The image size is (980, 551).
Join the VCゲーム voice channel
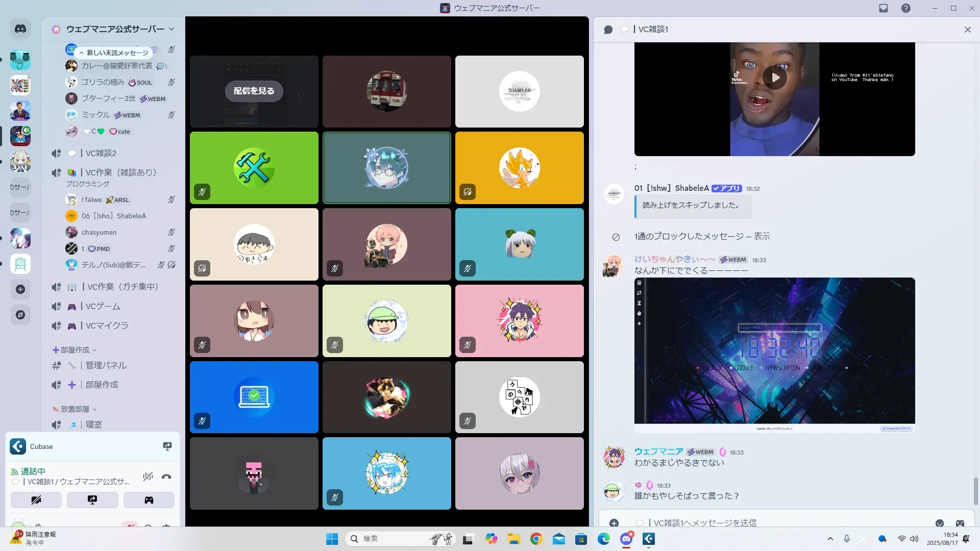(x=103, y=307)
